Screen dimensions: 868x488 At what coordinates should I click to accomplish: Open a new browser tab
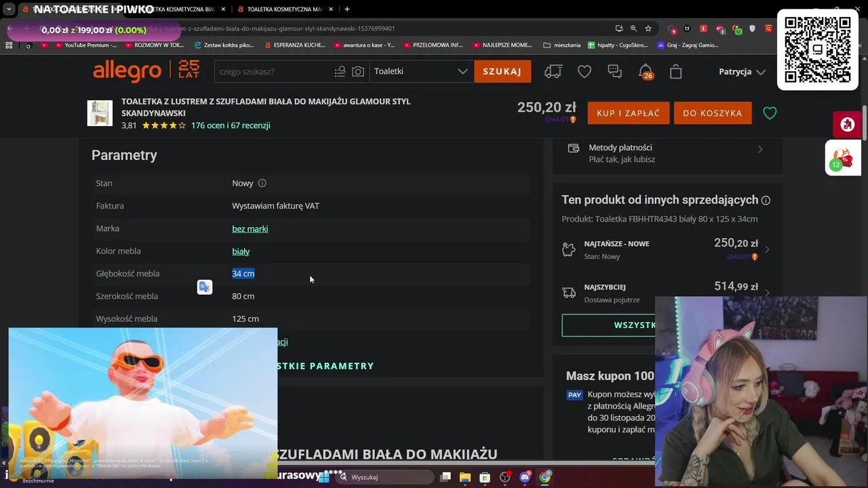347,9
